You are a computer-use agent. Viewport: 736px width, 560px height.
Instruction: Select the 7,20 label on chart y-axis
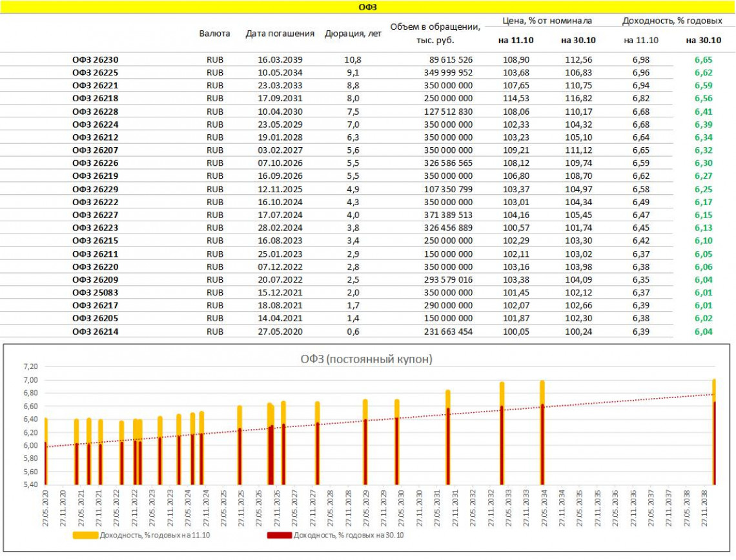click(x=31, y=366)
